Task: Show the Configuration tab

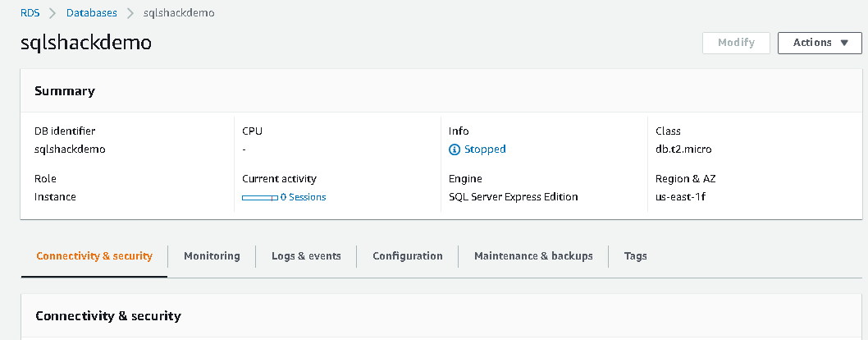Action: tap(407, 256)
